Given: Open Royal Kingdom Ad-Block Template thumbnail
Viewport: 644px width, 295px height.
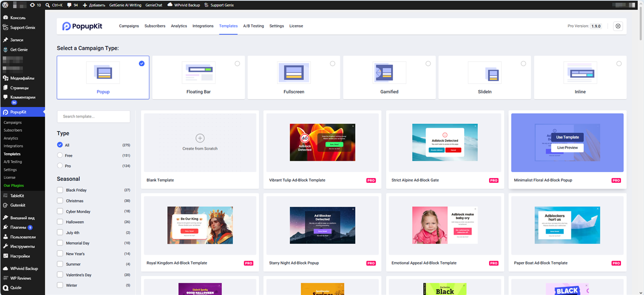Looking at the screenshot, I should pyautogui.click(x=200, y=225).
